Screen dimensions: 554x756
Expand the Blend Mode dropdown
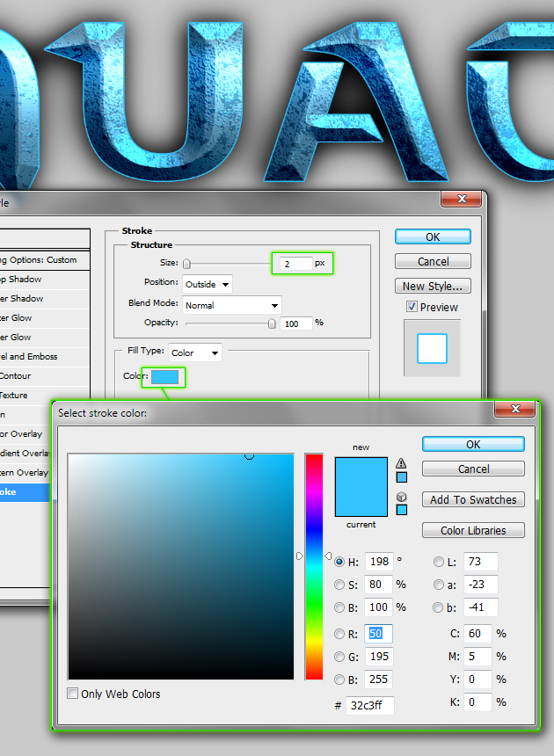pos(232,305)
